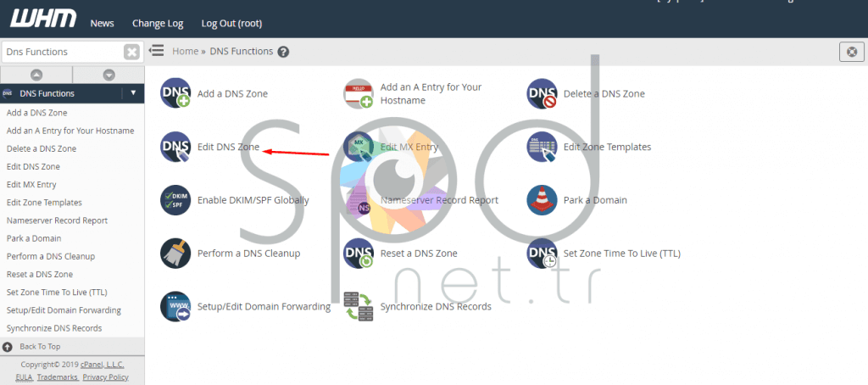868x385 pixels.
Task: Open Add an A Entry for Your Hostname in sidebar
Action: [70, 131]
